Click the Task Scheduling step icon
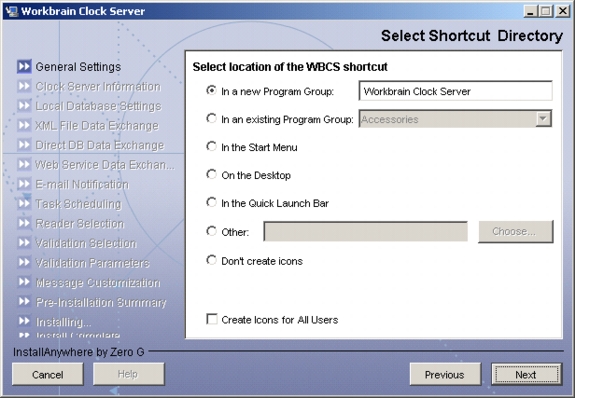 click(24, 204)
